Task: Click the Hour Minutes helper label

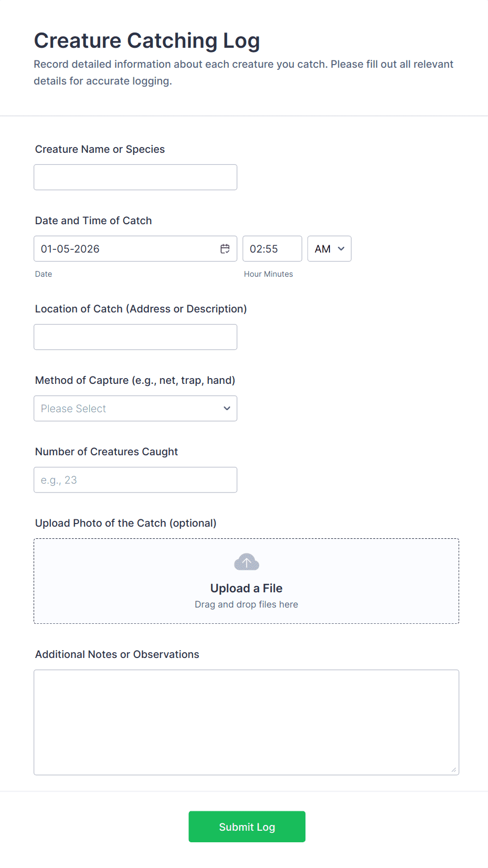Action: click(x=268, y=274)
